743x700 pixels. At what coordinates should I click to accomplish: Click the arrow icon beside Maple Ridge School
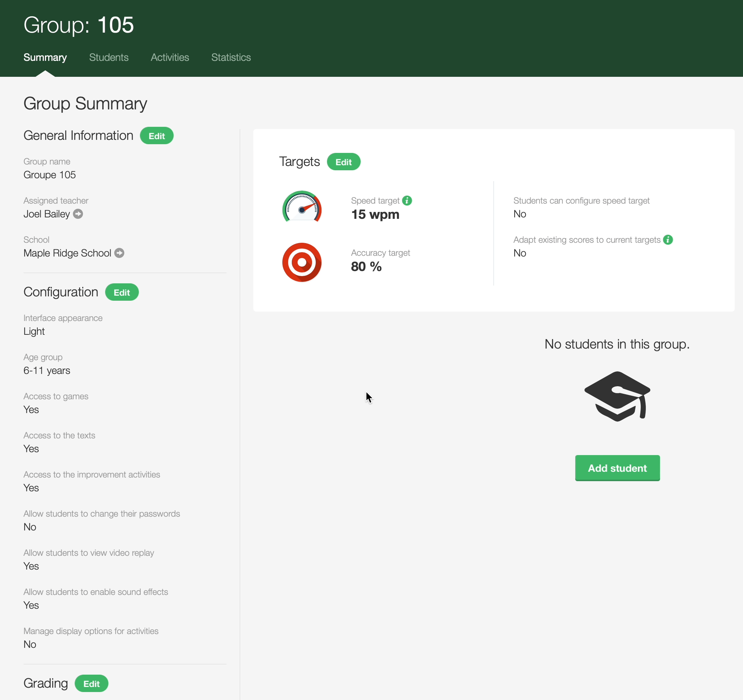[x=119, y=253]
